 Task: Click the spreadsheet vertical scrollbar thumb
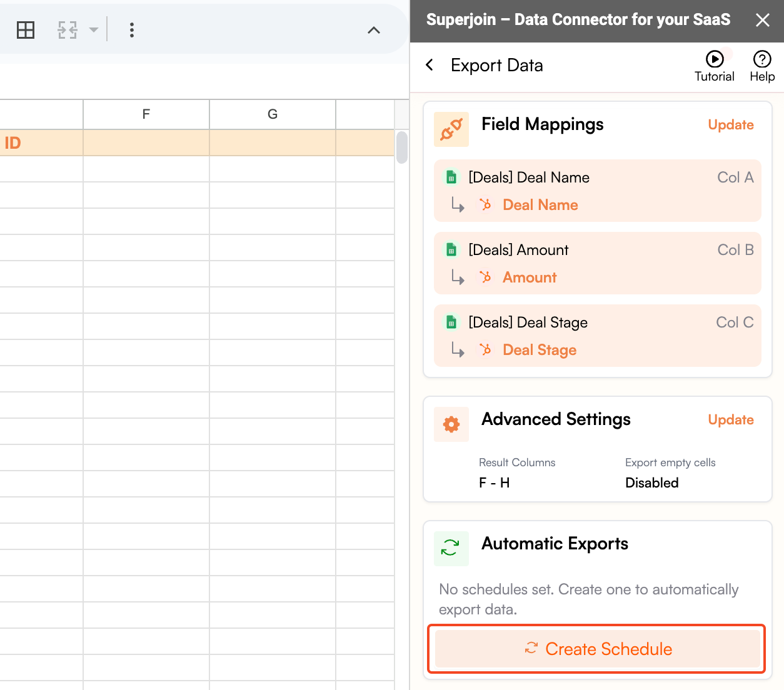(x=402, y=147)
